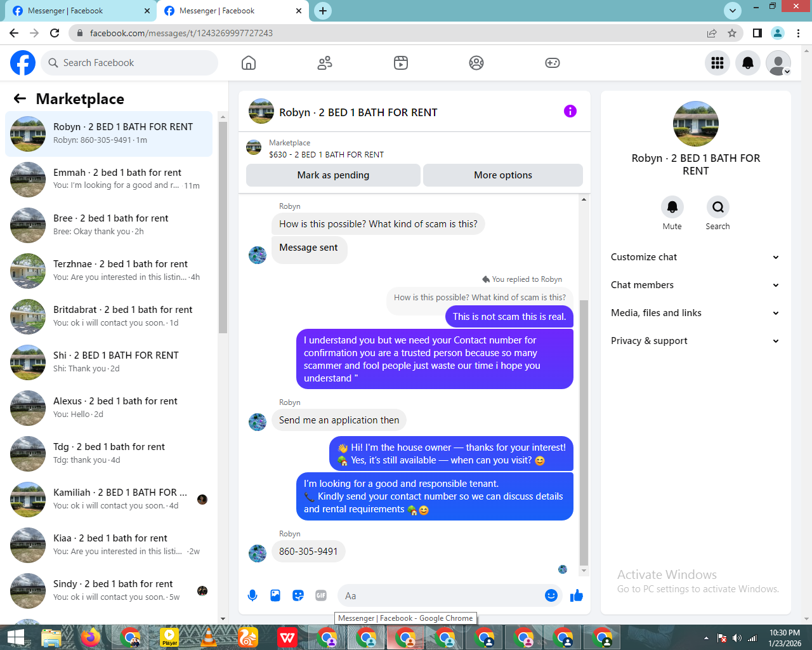Open Windows Start menu
Viewport: 812px width, 650px height.
pyautogui.click(x=16, y=637)
